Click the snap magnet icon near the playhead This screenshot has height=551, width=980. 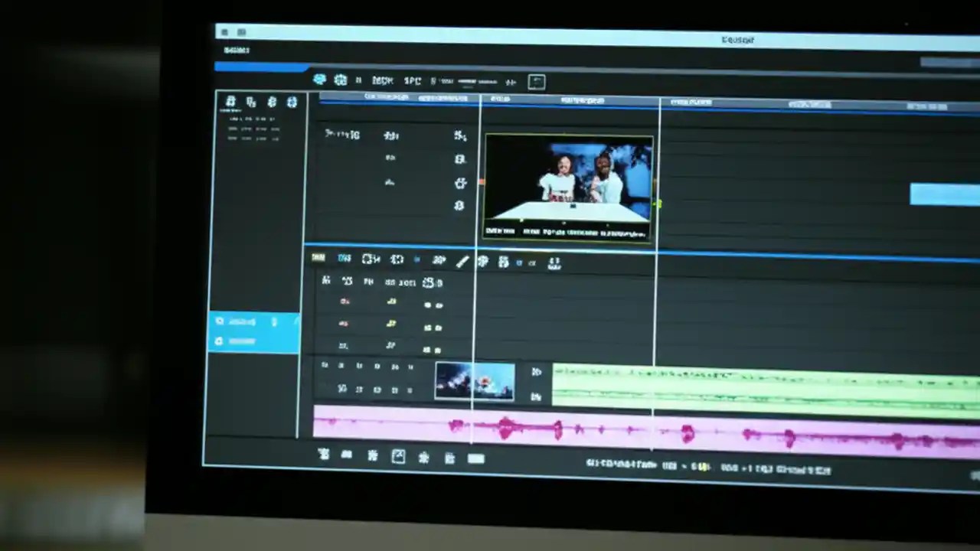coord(482,262)
